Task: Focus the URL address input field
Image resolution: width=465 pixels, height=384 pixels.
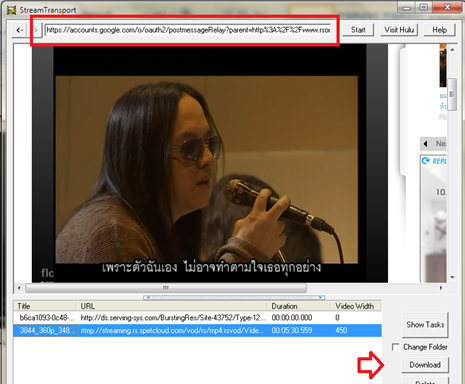Action: tap(188, 30)
